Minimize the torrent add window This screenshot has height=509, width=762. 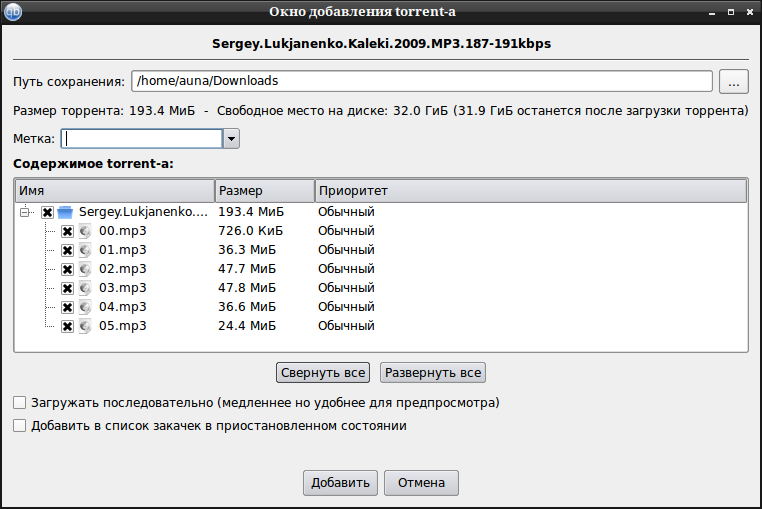712,13
